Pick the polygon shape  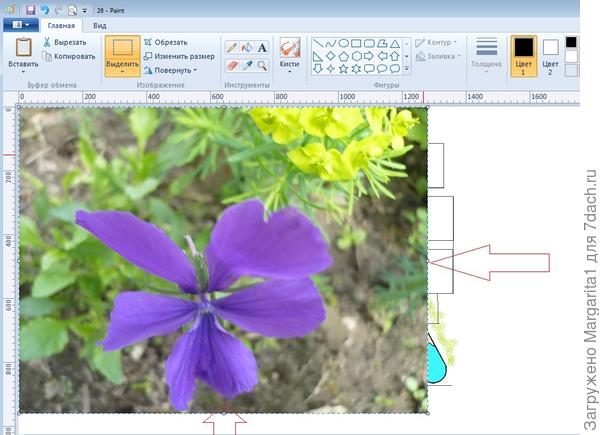pyautogui.click(x=382, y=43)
